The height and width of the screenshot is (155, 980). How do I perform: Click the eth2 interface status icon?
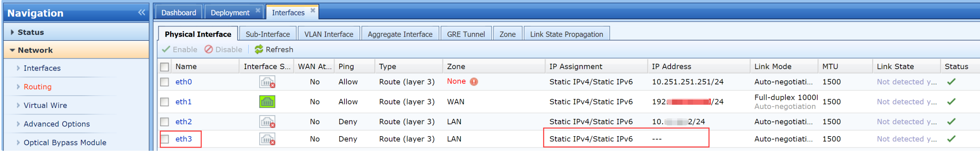(x=267, y=122)
